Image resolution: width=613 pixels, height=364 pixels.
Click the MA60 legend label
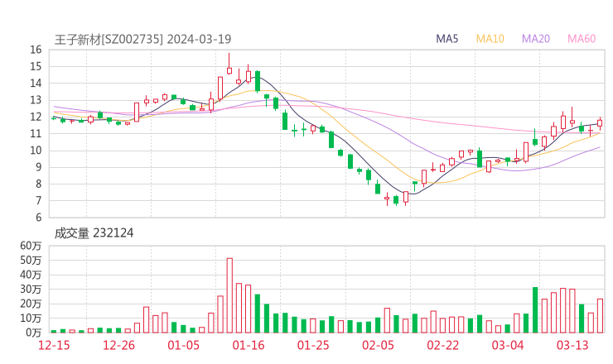point(582,39)
